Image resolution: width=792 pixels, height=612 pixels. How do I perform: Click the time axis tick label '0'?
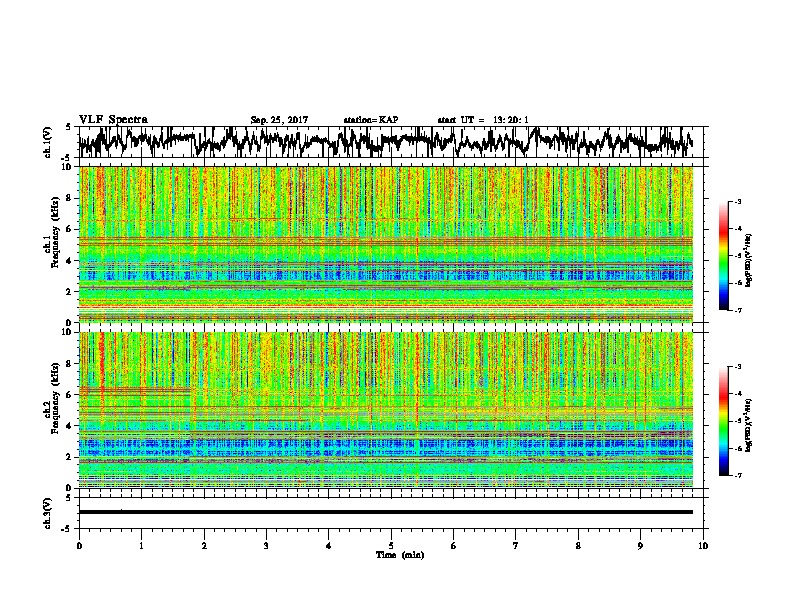tap(79, 546)
